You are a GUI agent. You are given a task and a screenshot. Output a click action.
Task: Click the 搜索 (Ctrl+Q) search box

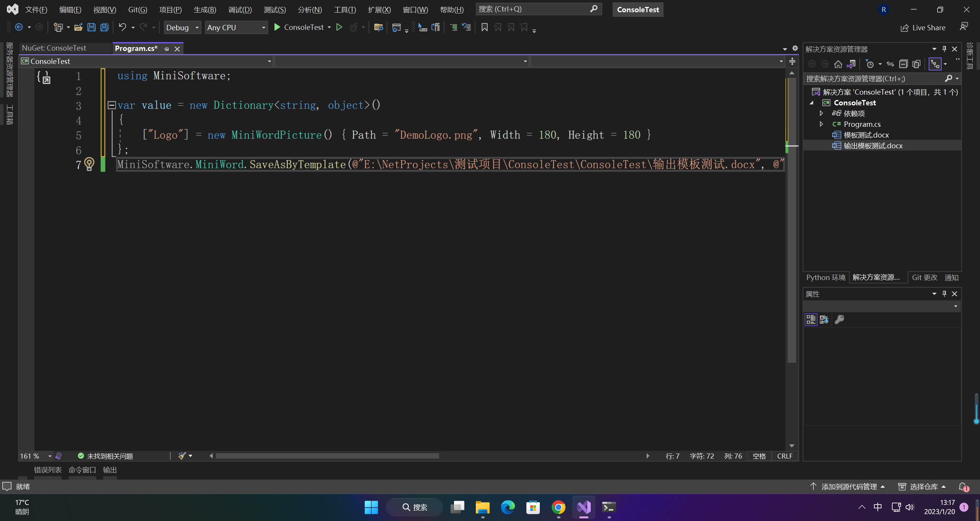[x=539, y=9]
